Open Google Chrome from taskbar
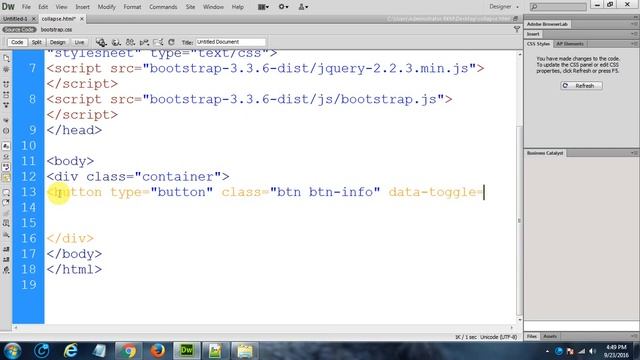 pos(128,351)
